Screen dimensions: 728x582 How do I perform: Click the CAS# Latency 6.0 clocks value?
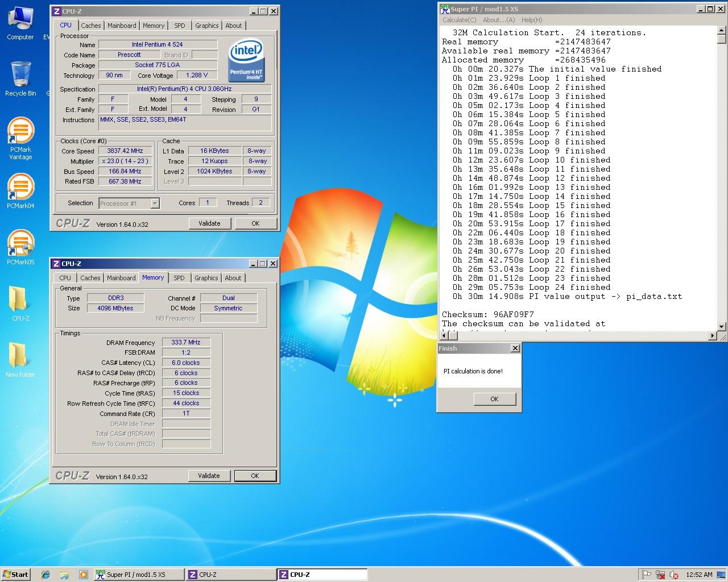click(186, 363)
